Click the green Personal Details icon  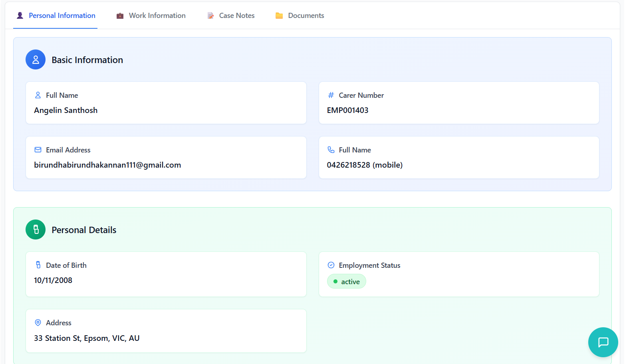click(36, 229)
